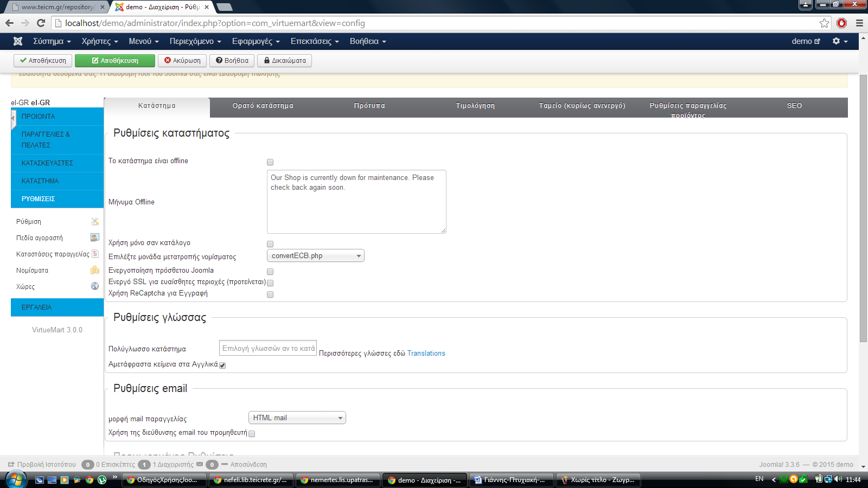868x488 pixels.
Task: Click the Joomla logo icon
Action: click(18, 41)
